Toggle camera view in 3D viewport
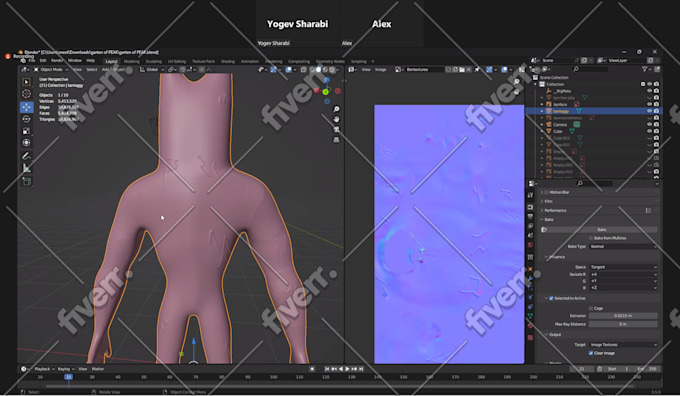680x396 pixels. (x=336, y=129)
